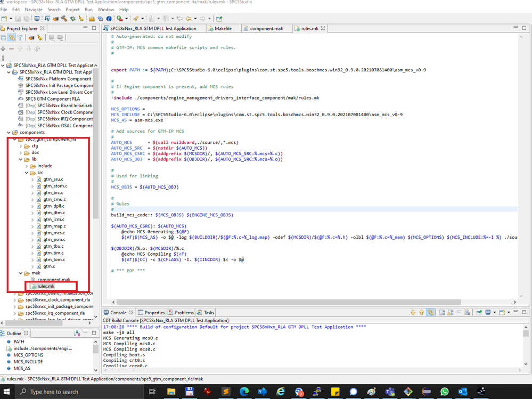532x399 pixels.
Task: Switch to the Properties tab
Action: tap(151, 313)
